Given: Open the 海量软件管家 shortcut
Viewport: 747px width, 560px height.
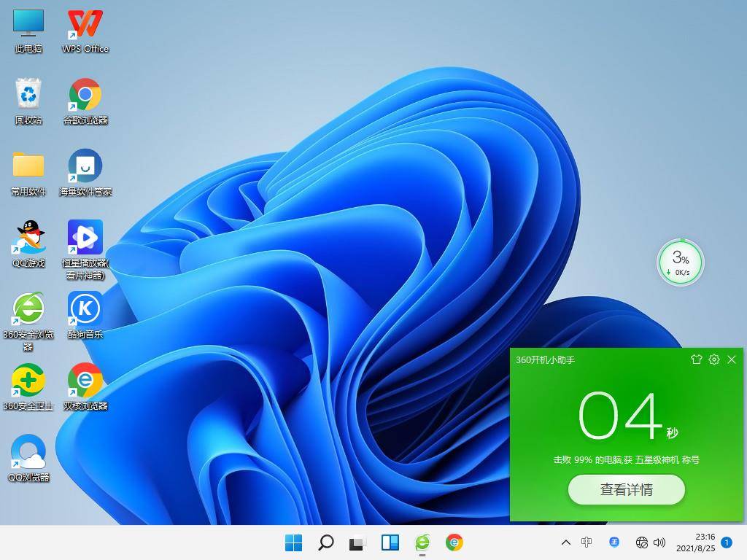Looking at the screenshot, I should 85,167.
